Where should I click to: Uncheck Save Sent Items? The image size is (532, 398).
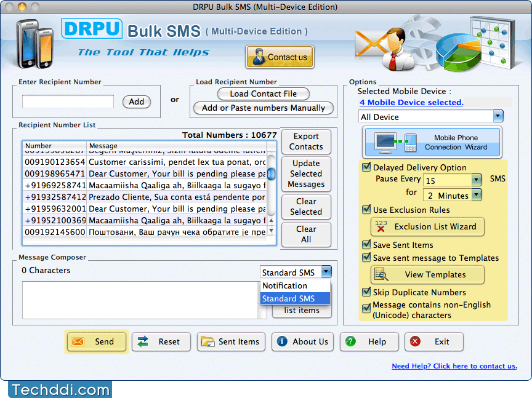pyautogui.click(x=366, y=244)
